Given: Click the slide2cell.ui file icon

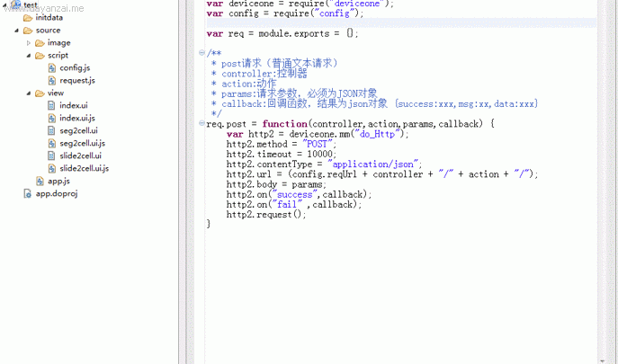Looking at the screenshot, I should tap(51, 156).
